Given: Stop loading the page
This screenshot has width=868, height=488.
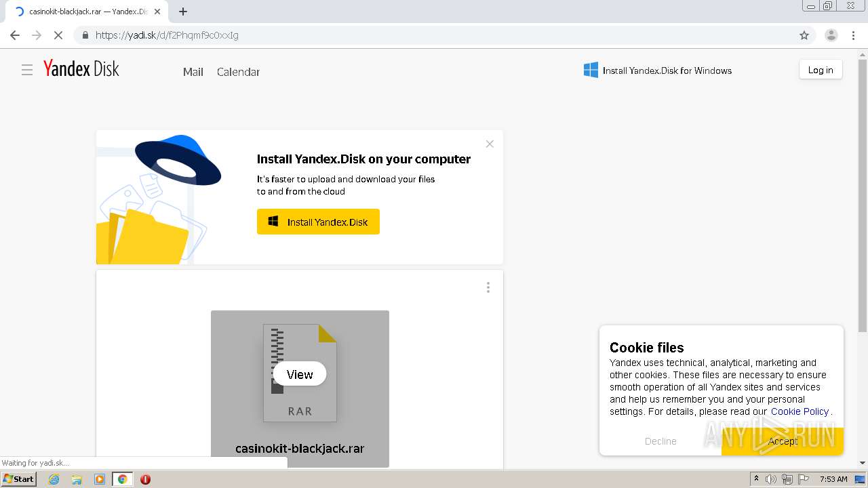Looking at the screenshot, I should 58,35.
